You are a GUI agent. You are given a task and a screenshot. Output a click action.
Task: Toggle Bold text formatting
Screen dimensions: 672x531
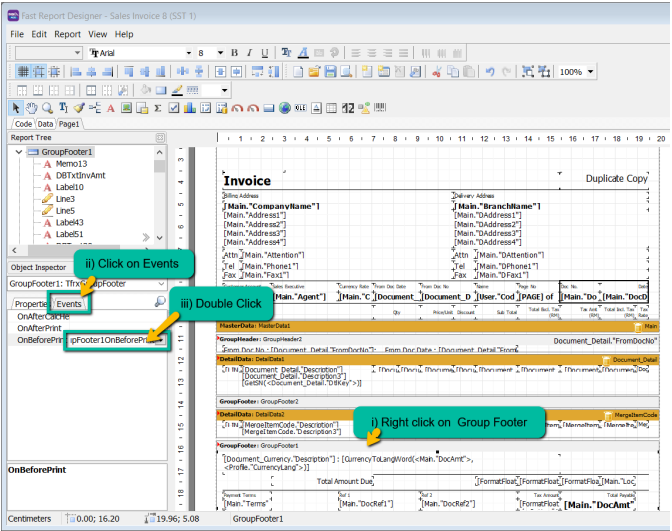(235, 53)
